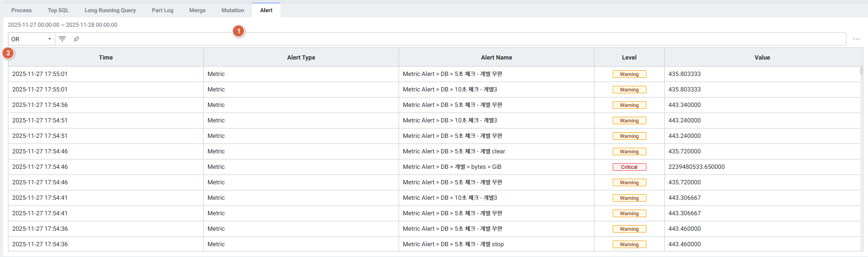868x257 pixels.
Task: Click the red annotation marker 1
Action: click(238, 31)
